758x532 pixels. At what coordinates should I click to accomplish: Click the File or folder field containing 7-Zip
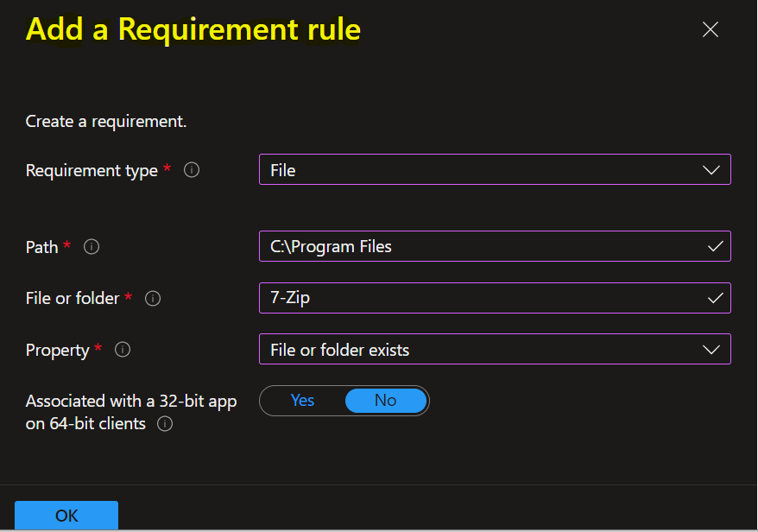point(495,298)
